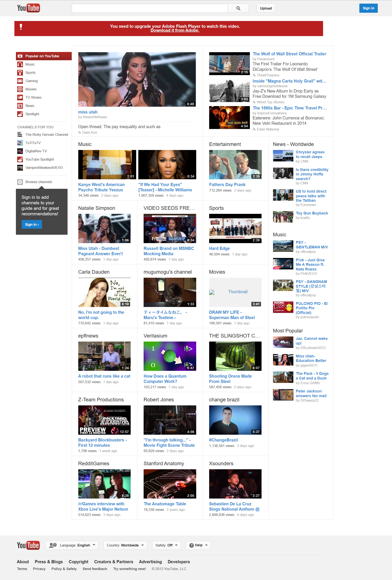Click The Ricky Gervais Channel avatar icon
The image size is (392, 580).
(x=20, y=134)
